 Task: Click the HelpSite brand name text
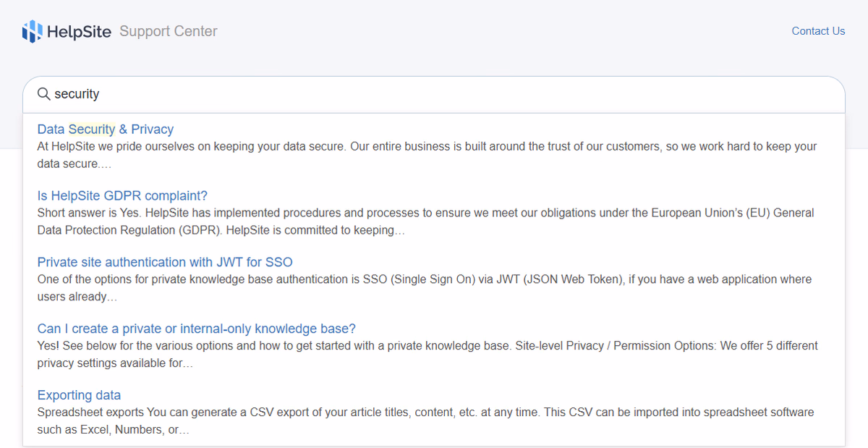pyautogui.click(x=79, y=31)
